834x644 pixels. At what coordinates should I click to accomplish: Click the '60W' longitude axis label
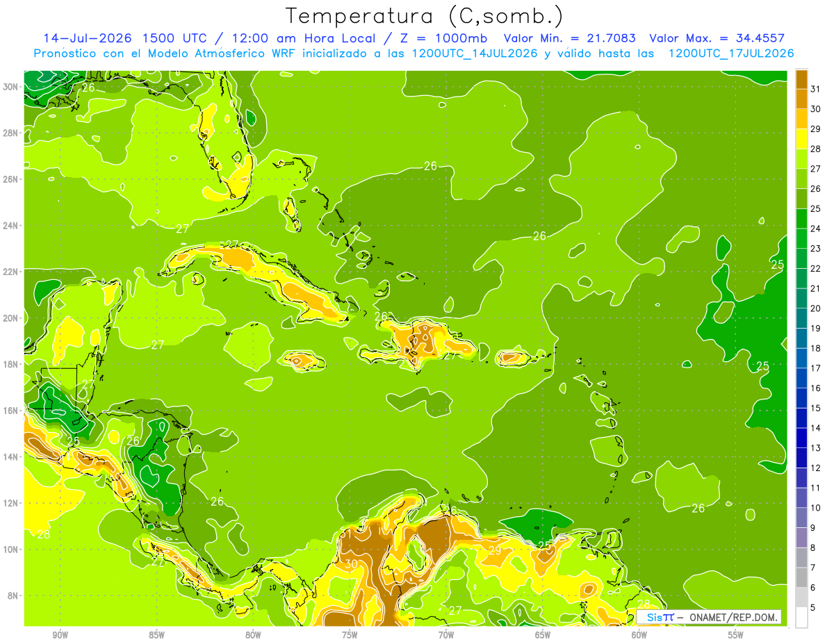(x=639, y=635)
